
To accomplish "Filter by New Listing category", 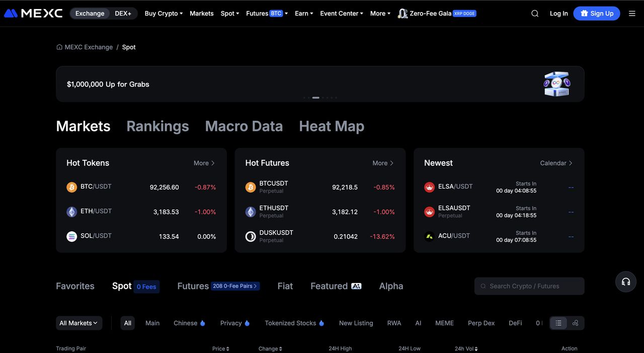I will pyautogui.click(x=356, y=323).
